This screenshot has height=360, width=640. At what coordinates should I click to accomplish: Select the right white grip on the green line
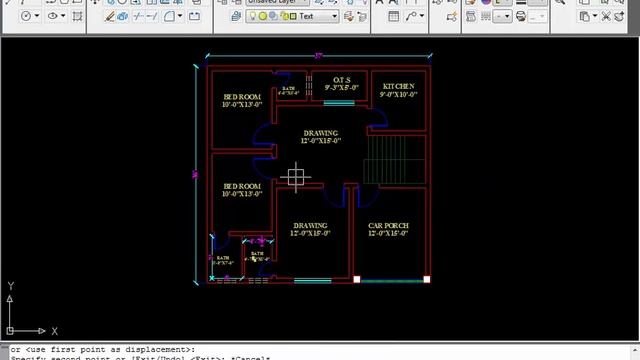[x=427, y=279]
